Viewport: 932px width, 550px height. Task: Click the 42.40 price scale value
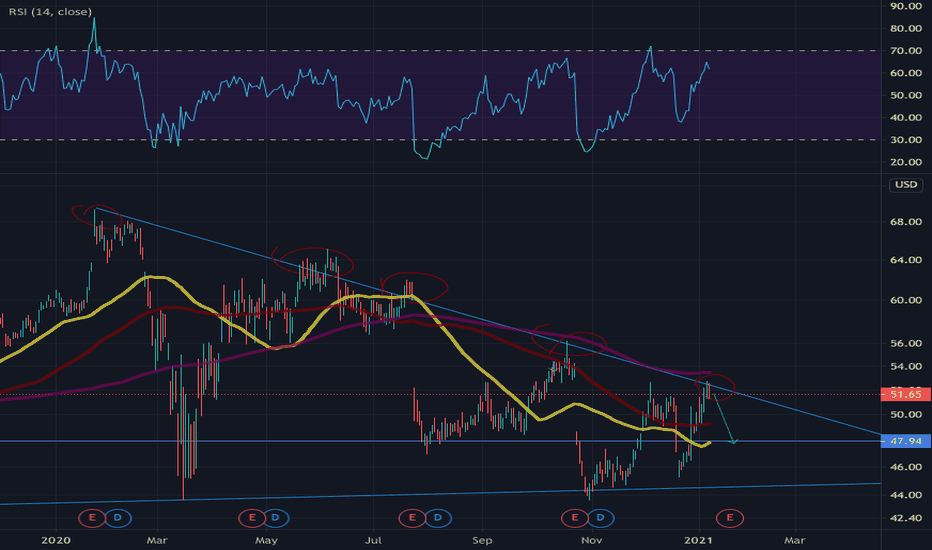pyautogui.click(x=906, y=518)
